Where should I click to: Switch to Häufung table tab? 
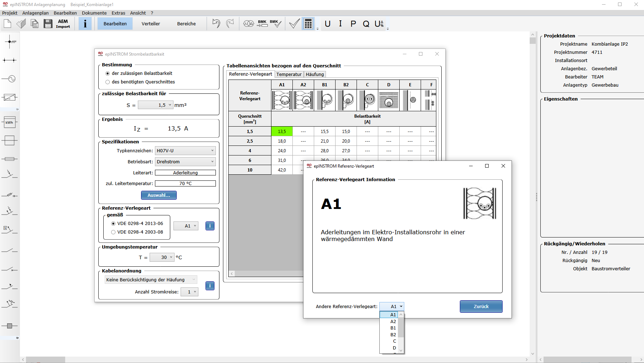315,75
